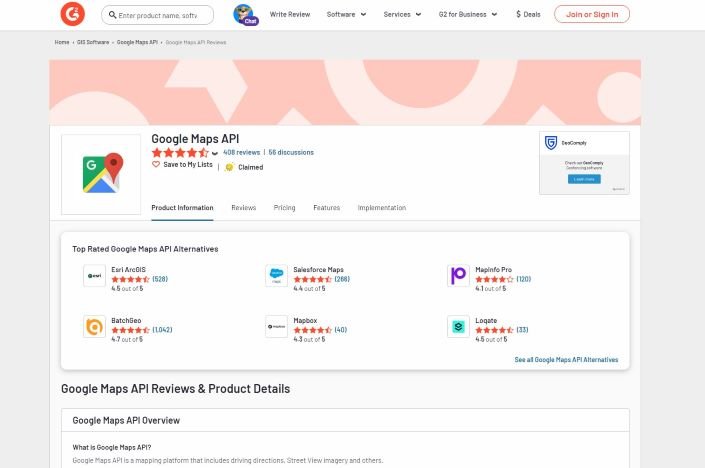Expand the rating breakdown chevron
This screenshot has width=705, height=468.
click(215, 153)
